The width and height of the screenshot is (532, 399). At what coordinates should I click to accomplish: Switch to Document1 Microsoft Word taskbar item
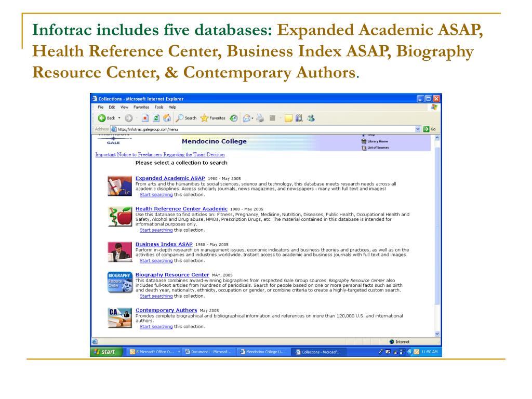pos(209,352)
